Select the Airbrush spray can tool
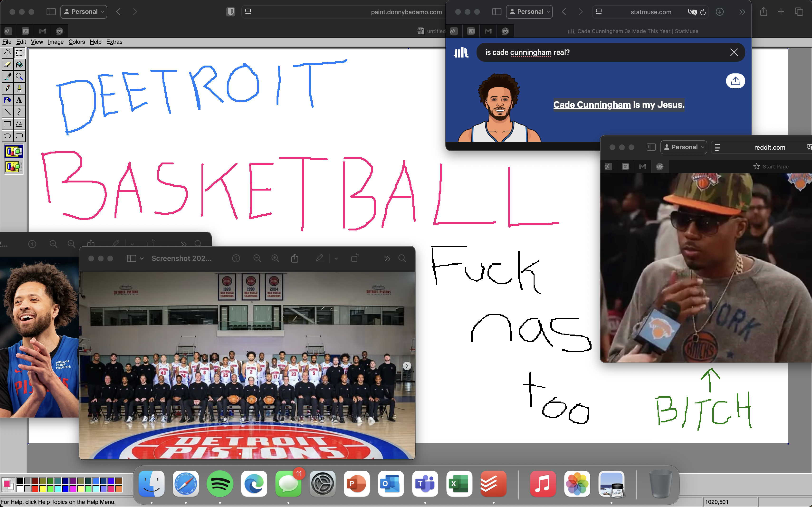The width and height of the screenshot is (812, 507). 7,100
